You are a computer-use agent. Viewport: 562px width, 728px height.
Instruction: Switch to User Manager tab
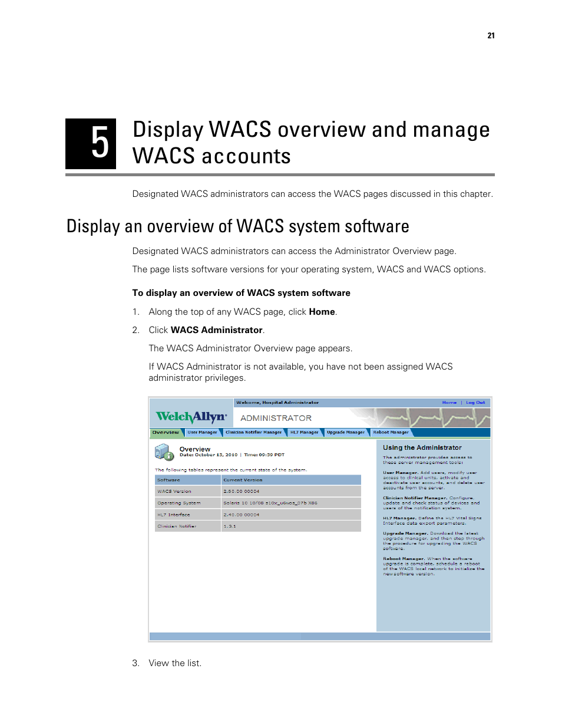pyautogui.click(x=202, y=433)
